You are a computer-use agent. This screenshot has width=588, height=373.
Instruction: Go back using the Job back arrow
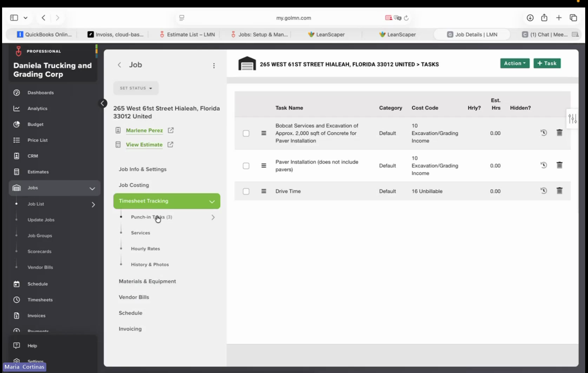pos(119,65)
